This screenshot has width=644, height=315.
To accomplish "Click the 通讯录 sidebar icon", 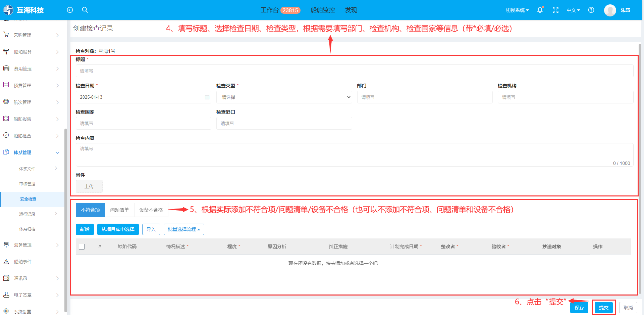I will coord(6,278).
